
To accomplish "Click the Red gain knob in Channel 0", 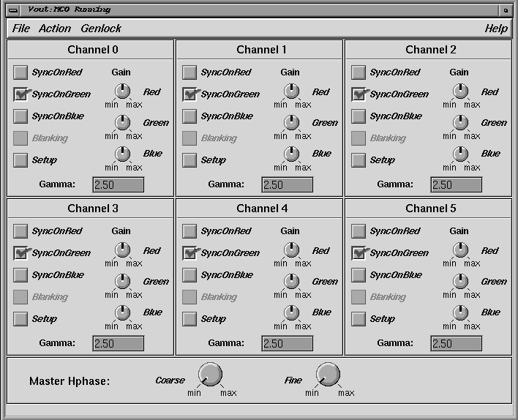I will click(123, 91).
